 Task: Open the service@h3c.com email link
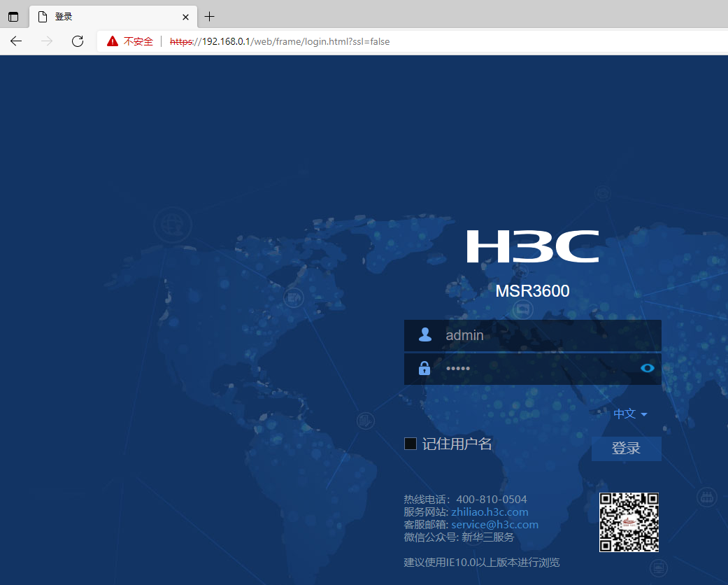click(495, 525)
